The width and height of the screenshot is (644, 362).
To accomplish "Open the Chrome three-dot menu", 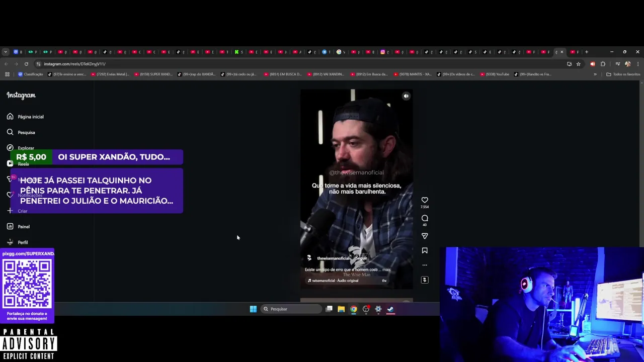I will pos(638,64).
